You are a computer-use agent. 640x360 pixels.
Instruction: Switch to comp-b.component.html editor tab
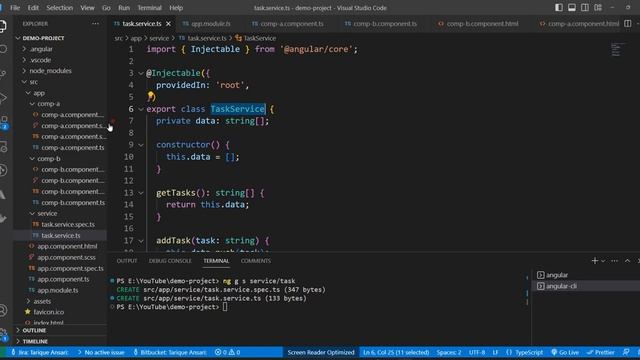click(478, 24)
